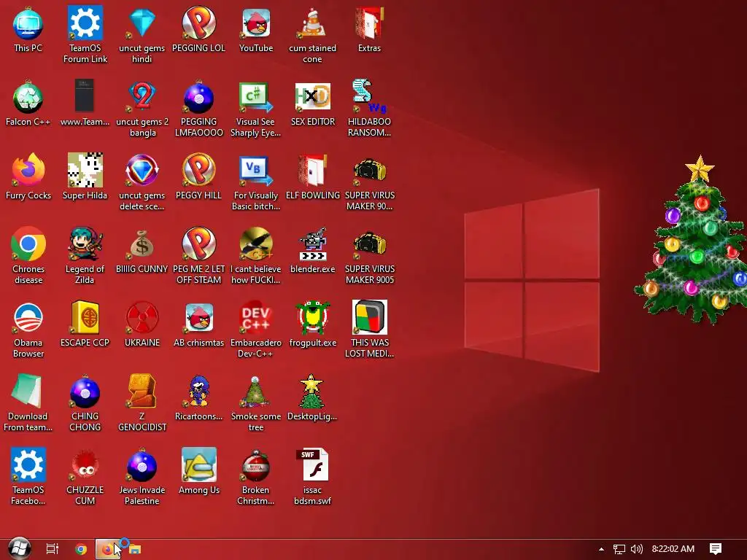Viewport: 747px width, 560px height.
Task: Select SUPER VIRUS MAKER 9005 icon
Action: pyautogui.click(x=369, y=256)
